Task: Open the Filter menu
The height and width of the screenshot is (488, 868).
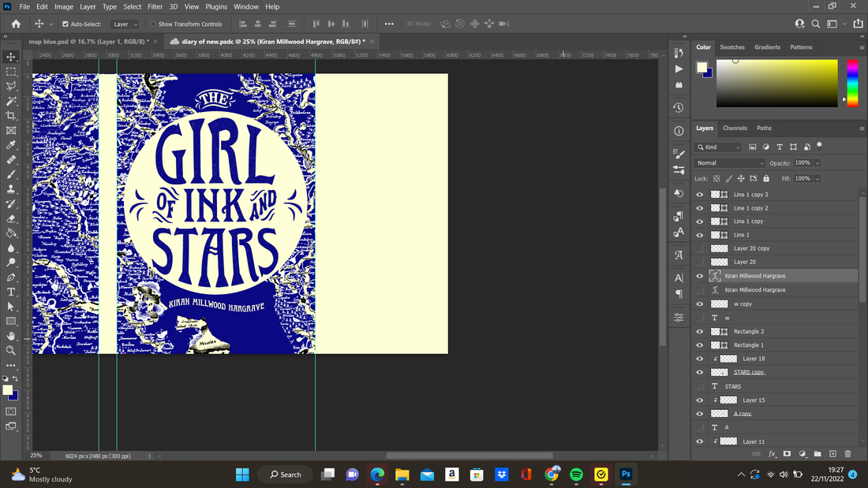Action: 155,6
